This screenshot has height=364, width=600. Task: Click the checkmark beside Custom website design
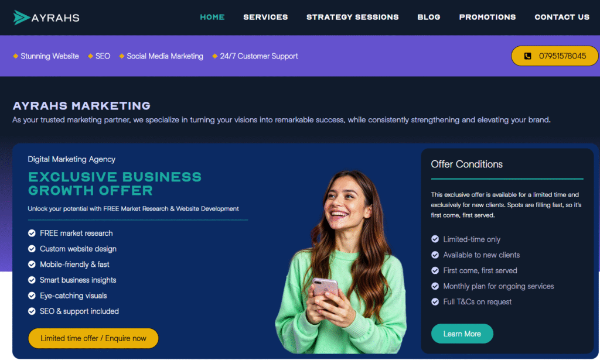tap(32, 249)
